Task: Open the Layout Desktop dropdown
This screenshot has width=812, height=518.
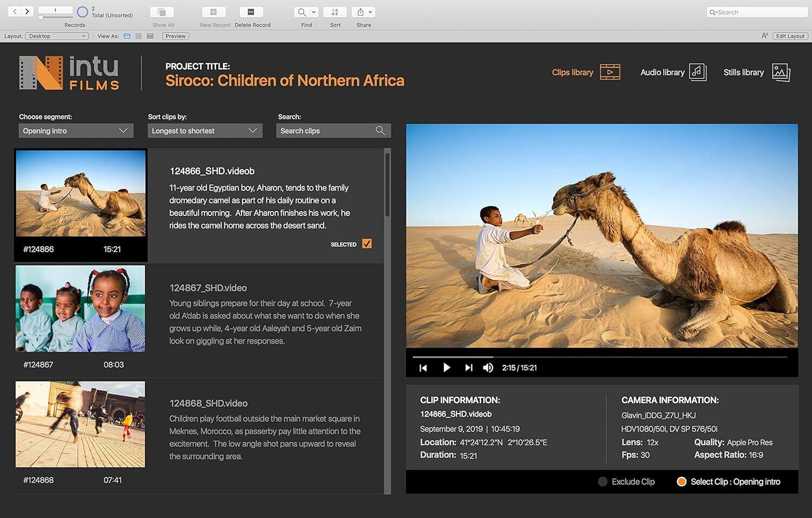Action: point(57,36)
